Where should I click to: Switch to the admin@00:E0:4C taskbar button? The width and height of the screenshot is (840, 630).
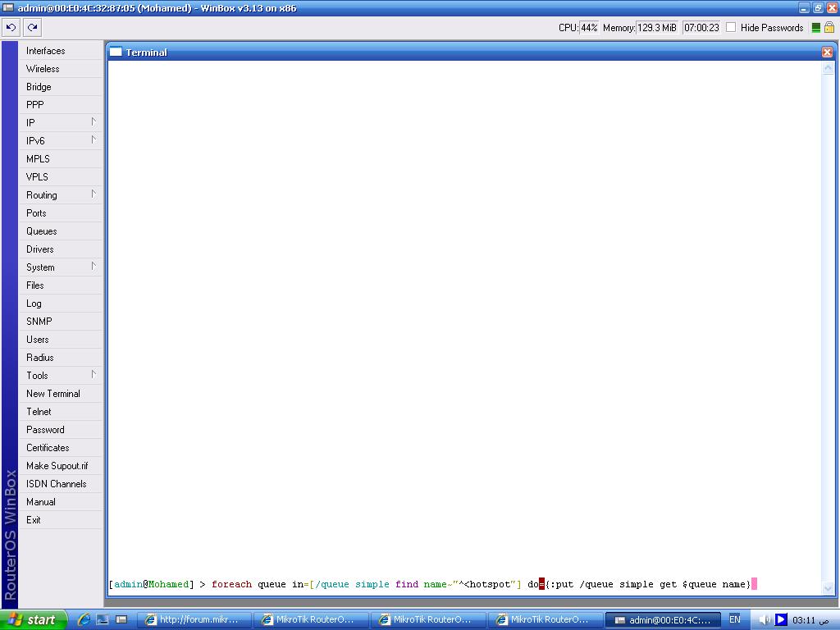(x=663, y=620)
